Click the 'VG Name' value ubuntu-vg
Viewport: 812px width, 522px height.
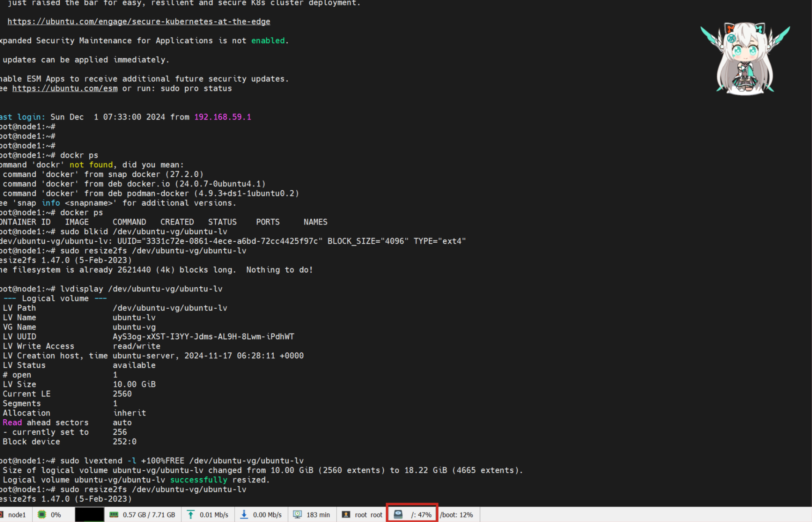134,327
